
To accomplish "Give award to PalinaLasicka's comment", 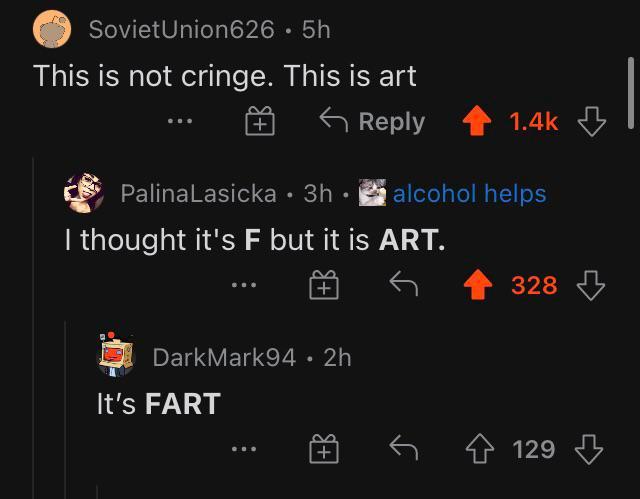I will click(324, 286).
